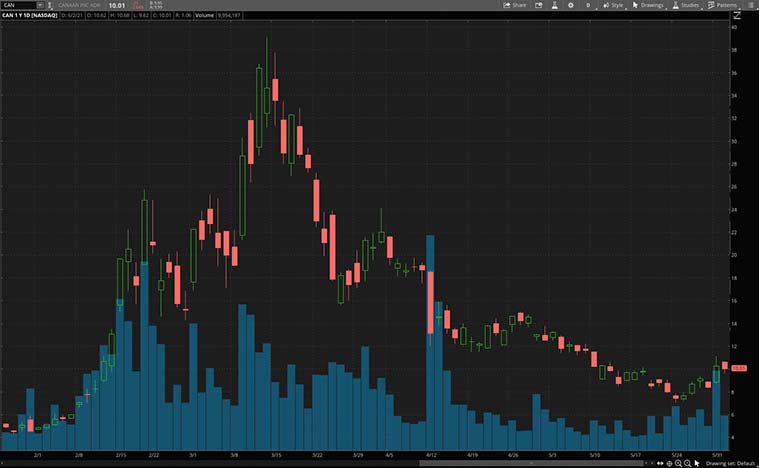Click the hamburger menu icon at top right
Viewport: 759px width, 468px height.
750,5
